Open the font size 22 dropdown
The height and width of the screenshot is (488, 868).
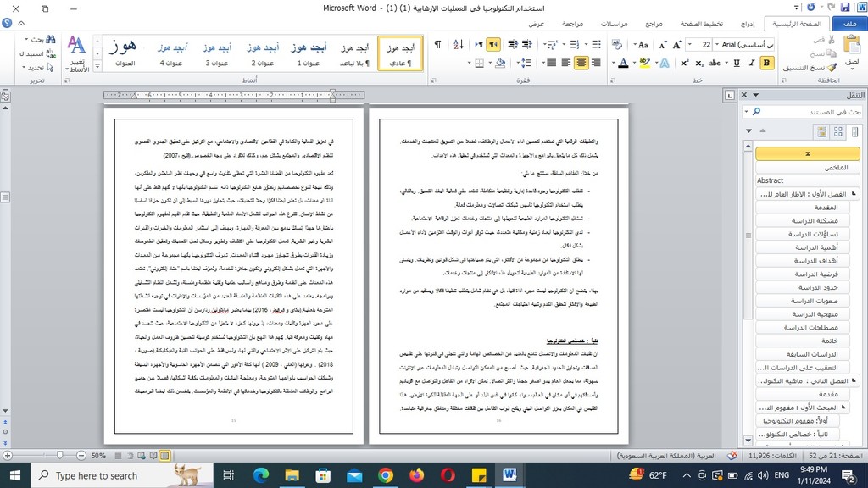click(x=690, y=44)
